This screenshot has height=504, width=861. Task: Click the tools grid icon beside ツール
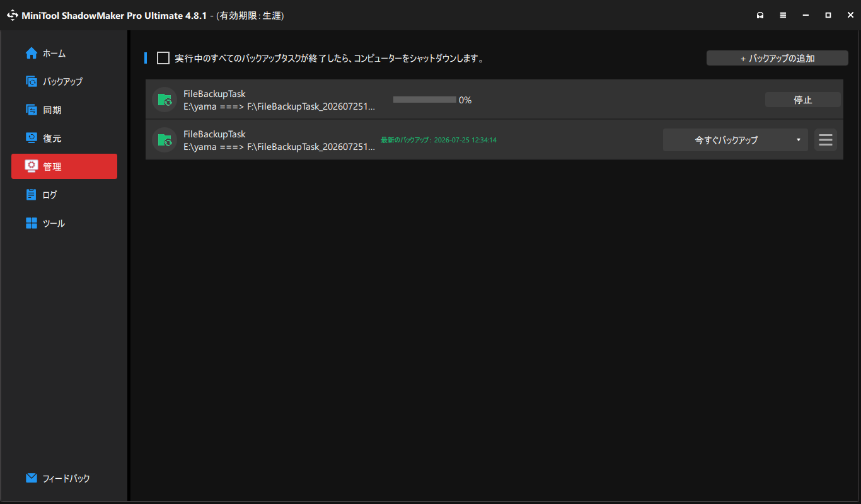point(32,223)
